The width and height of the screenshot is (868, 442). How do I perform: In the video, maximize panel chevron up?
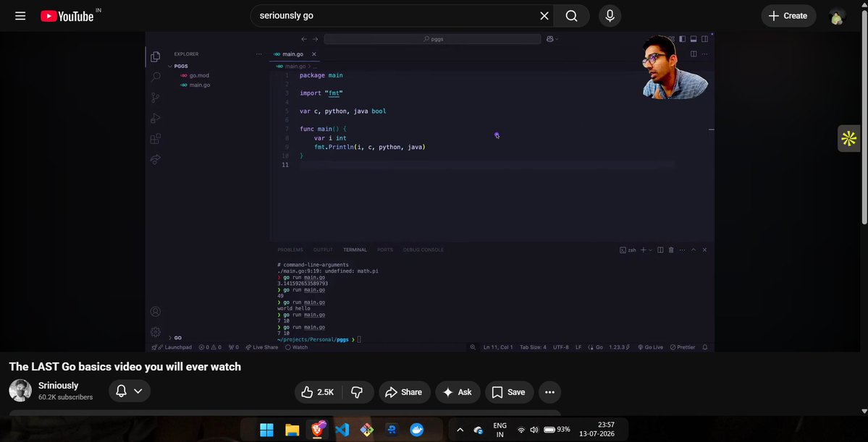pyautogui.click(x=693, y=250)
